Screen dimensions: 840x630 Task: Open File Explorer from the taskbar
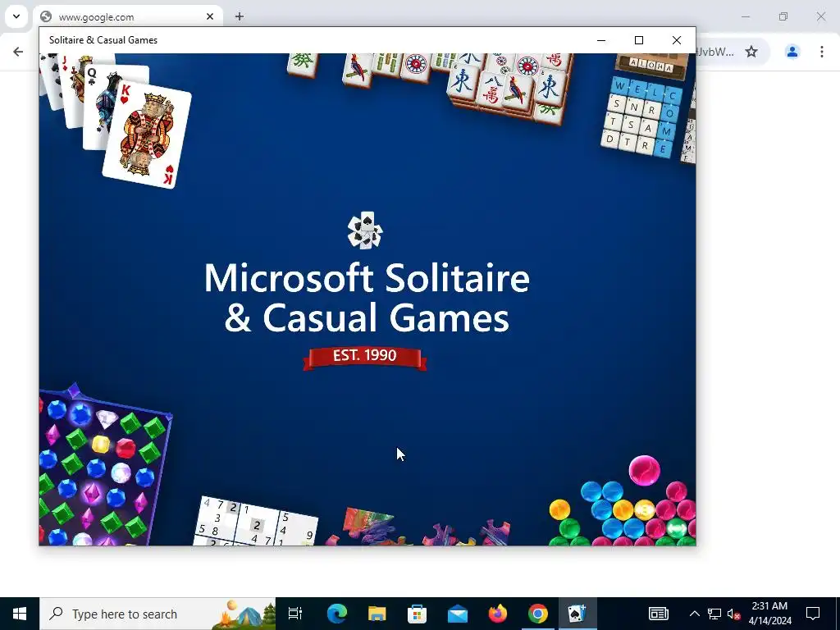(377, 614)
